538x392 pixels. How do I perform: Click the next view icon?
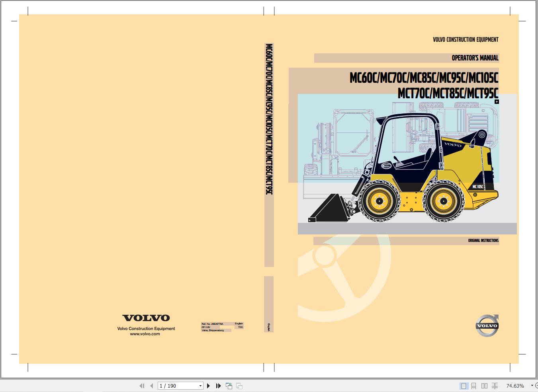point(239,386)
